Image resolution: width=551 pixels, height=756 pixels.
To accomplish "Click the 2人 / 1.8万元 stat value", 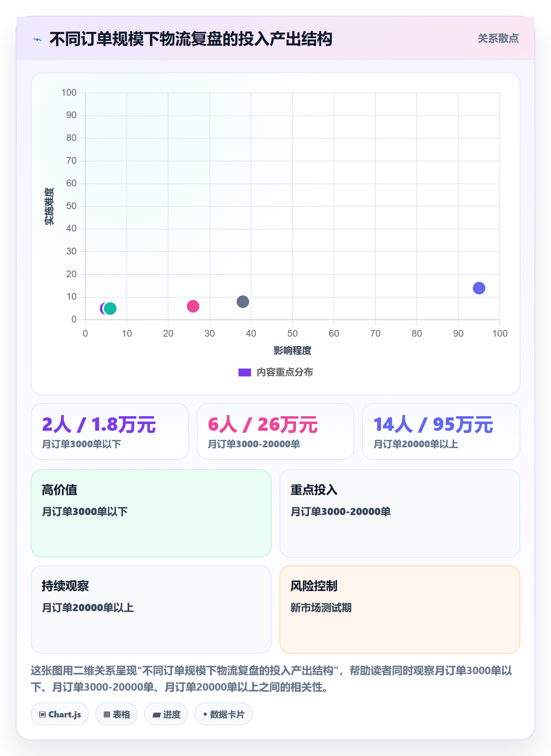I will coord(99,424).
